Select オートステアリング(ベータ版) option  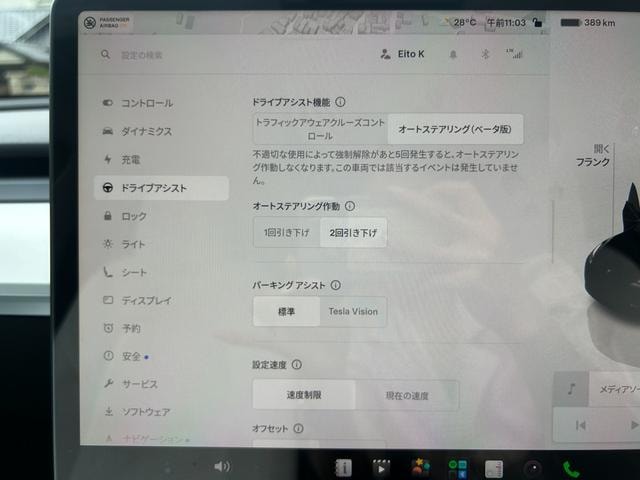pyautogui.click(x=455, y=129)
